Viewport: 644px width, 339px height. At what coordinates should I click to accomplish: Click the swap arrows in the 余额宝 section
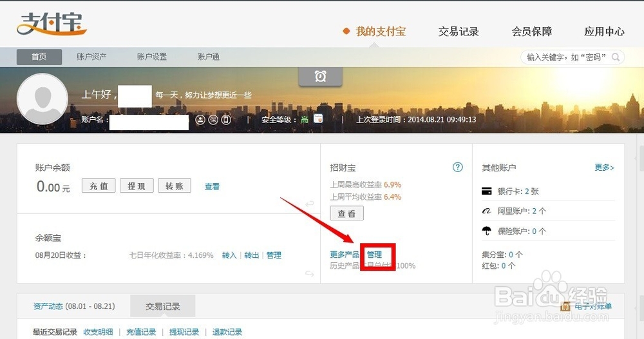click(x=309, y=274)
